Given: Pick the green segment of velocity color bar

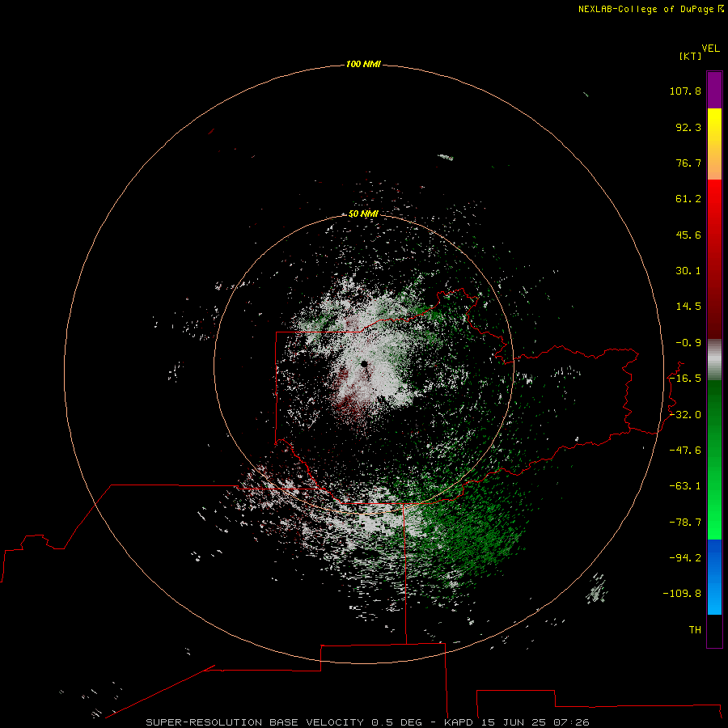Looking at the screenshot, I should point(714,459).
